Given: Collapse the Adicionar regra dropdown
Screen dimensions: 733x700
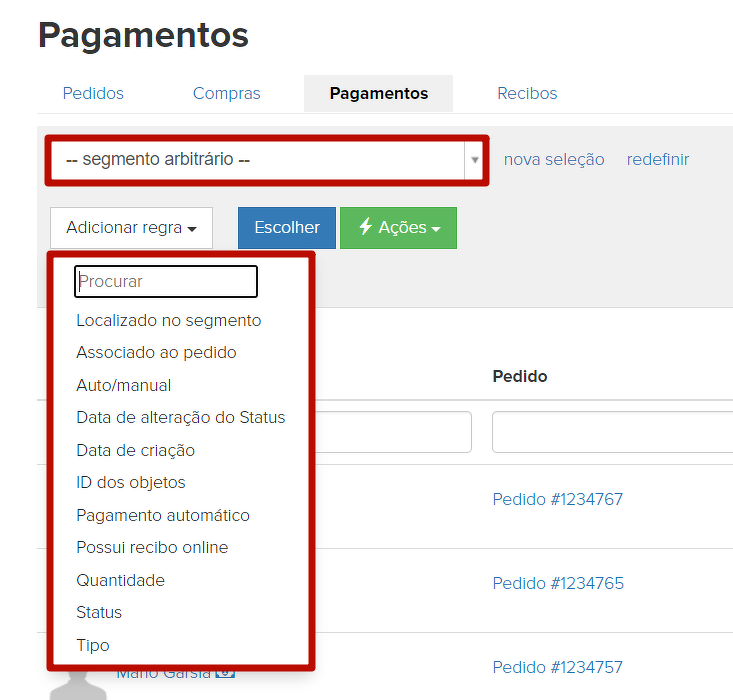Looking at the screenshot, I should (x=131, y=228).
